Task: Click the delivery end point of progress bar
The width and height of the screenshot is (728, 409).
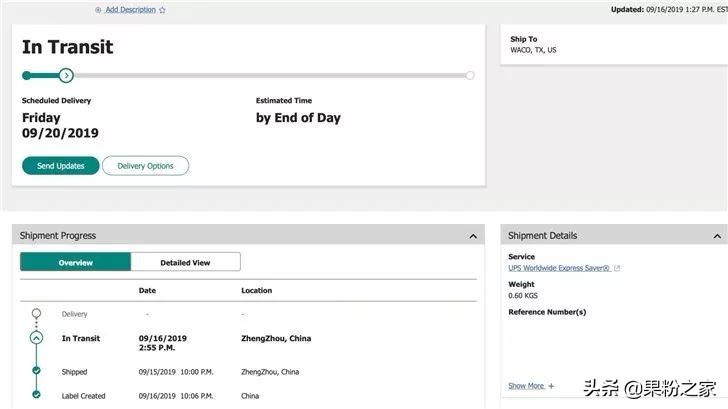Action: tap(470, 75)
